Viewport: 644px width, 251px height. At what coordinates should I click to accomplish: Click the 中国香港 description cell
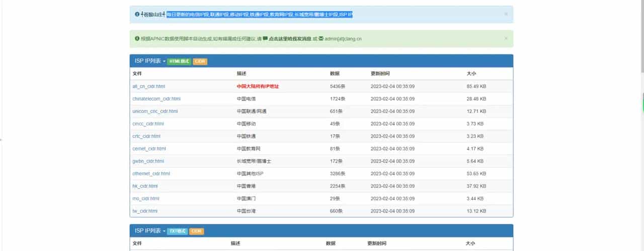246,186
